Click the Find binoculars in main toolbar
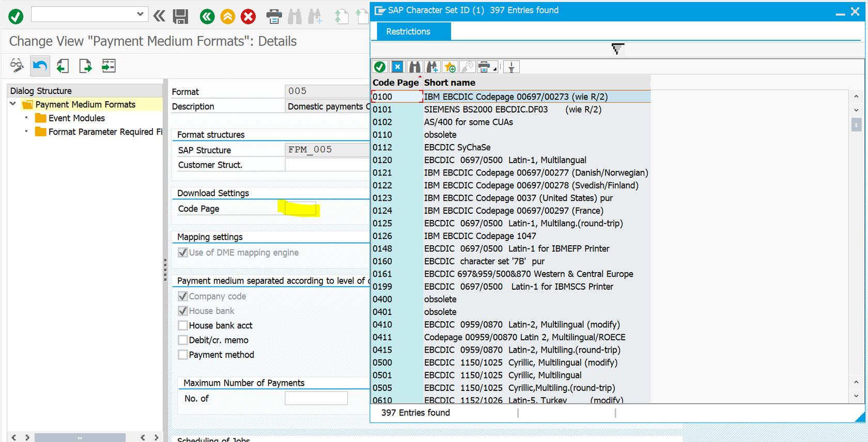Image resolution: width=868 pixels, height=442 pixels. (295, 17)
